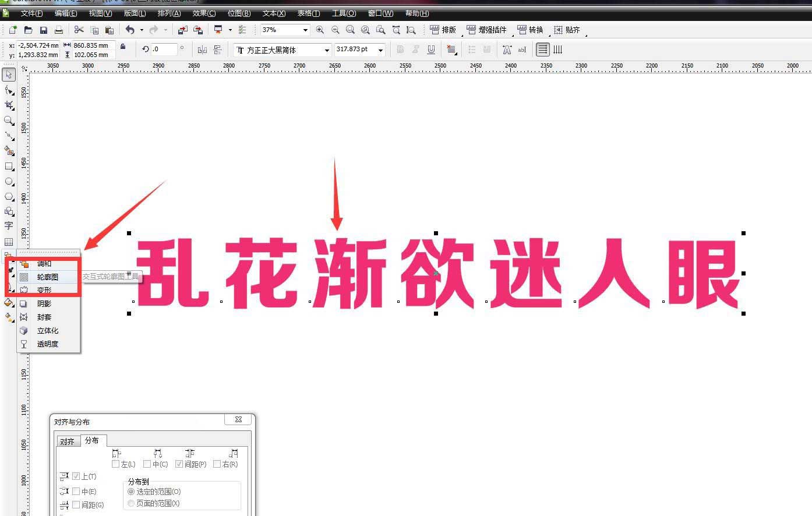
Task: Open the 透明度 (Transparency) tool in flyout
Action: point(47,344)
